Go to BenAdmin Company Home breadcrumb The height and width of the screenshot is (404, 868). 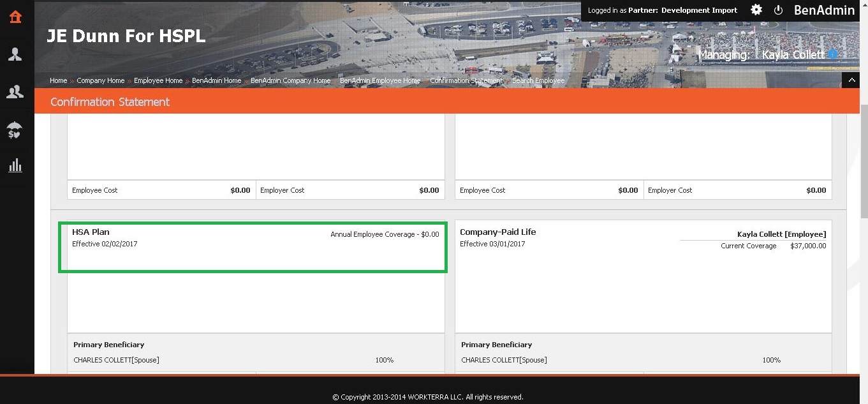point(290,81)
